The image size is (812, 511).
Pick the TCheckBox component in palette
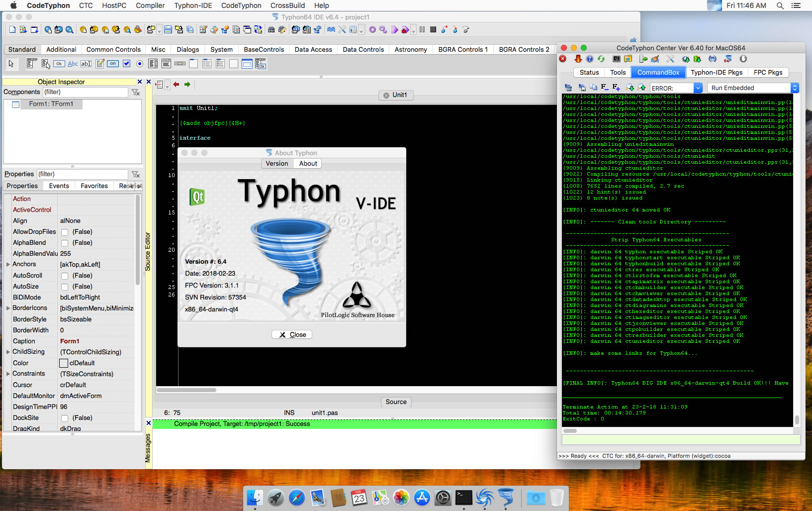[x=126, y=64]
